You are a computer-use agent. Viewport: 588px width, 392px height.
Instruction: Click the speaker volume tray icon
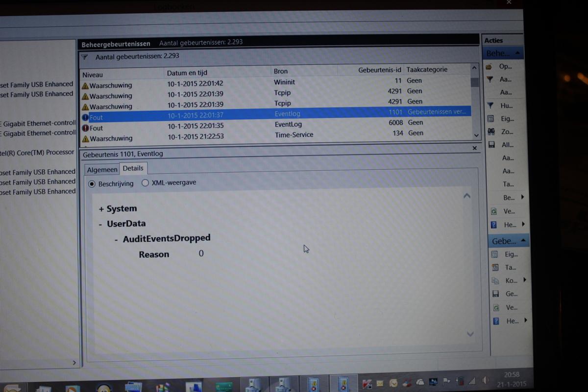(485, 380)
